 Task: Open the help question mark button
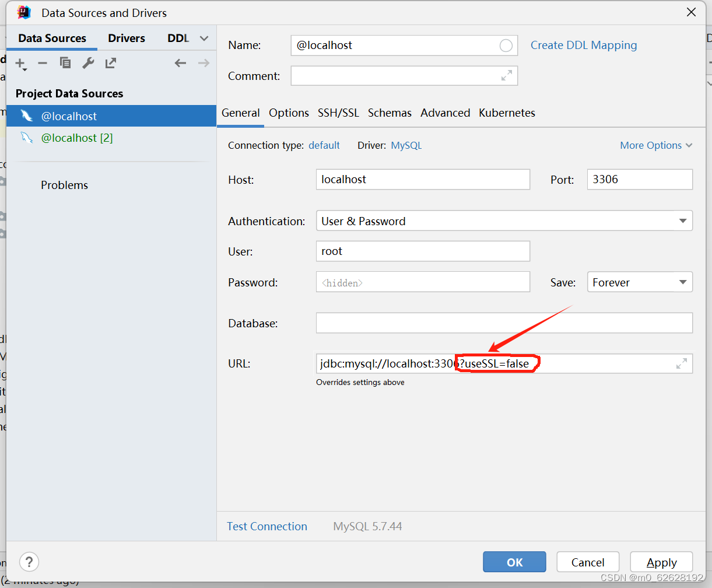29,562
